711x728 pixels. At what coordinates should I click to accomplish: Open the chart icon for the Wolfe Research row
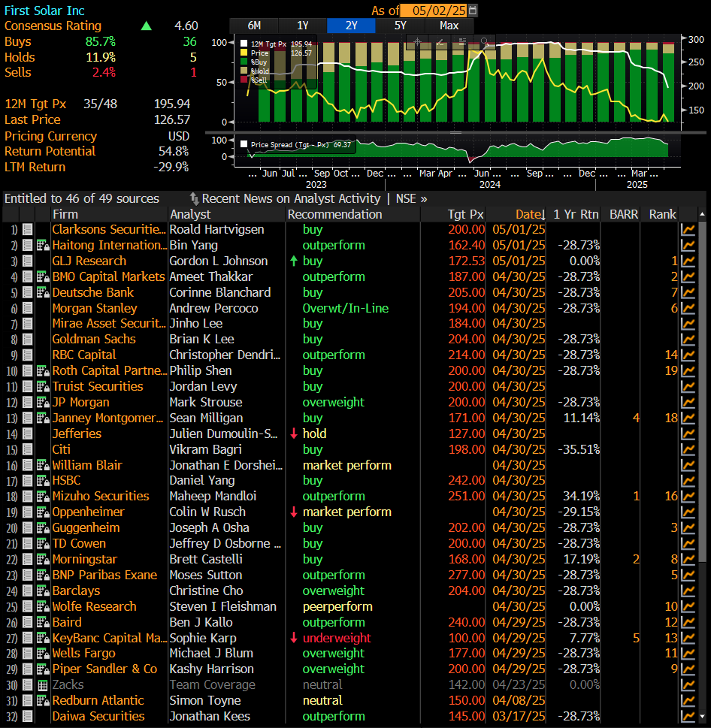[688, 606]
